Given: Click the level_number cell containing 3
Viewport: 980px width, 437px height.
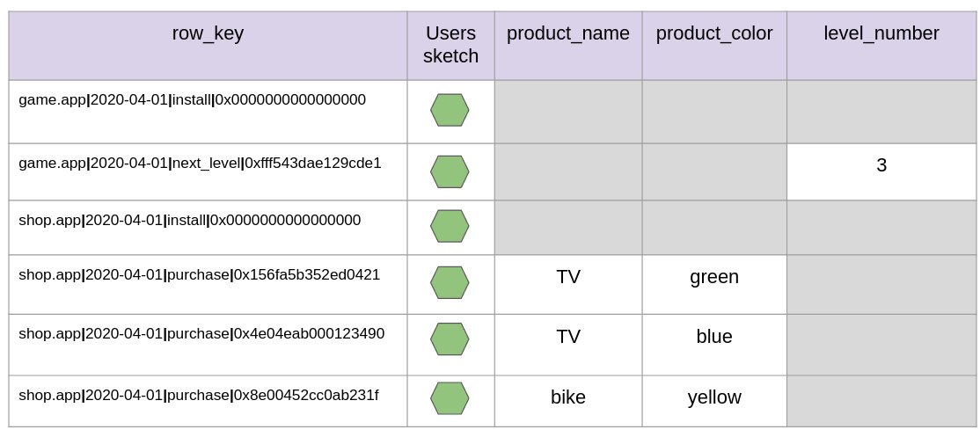Looking at the screenshot, I should pos(881,171).
